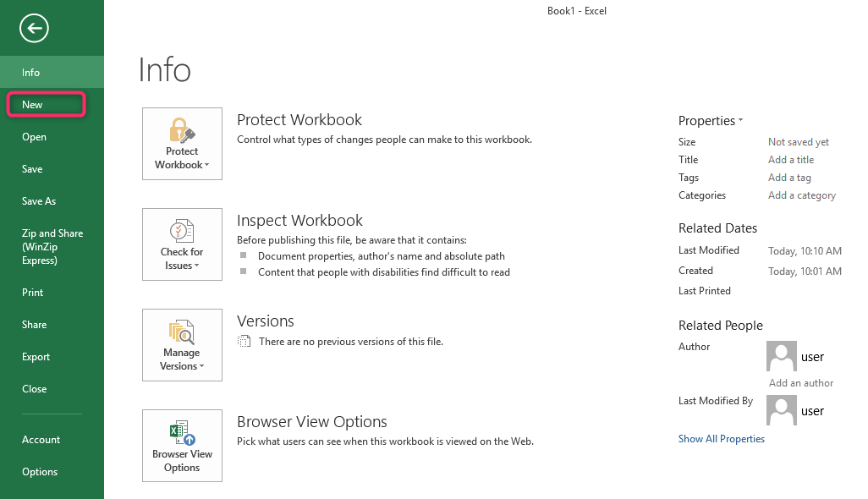
Task: Click the Versions document icon
Action: (x=244, y=342)
